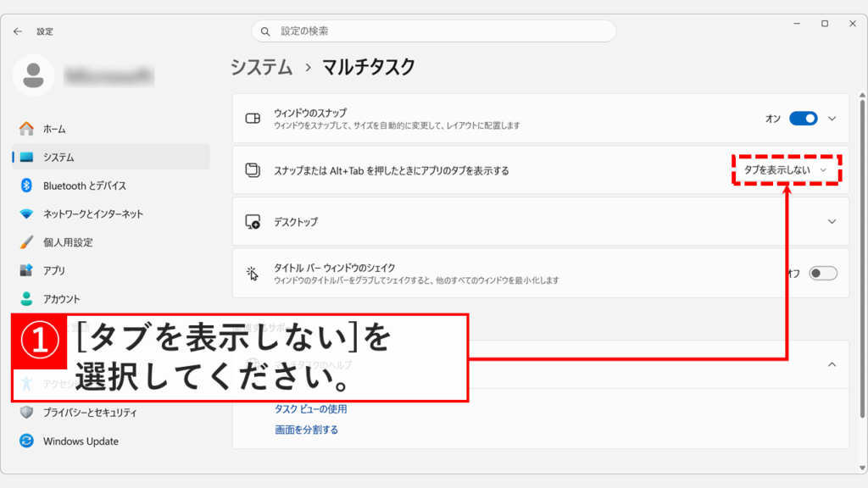The image size is (868, 488).
Task: Click the search magnifier icon
Action: coord(265,31)
